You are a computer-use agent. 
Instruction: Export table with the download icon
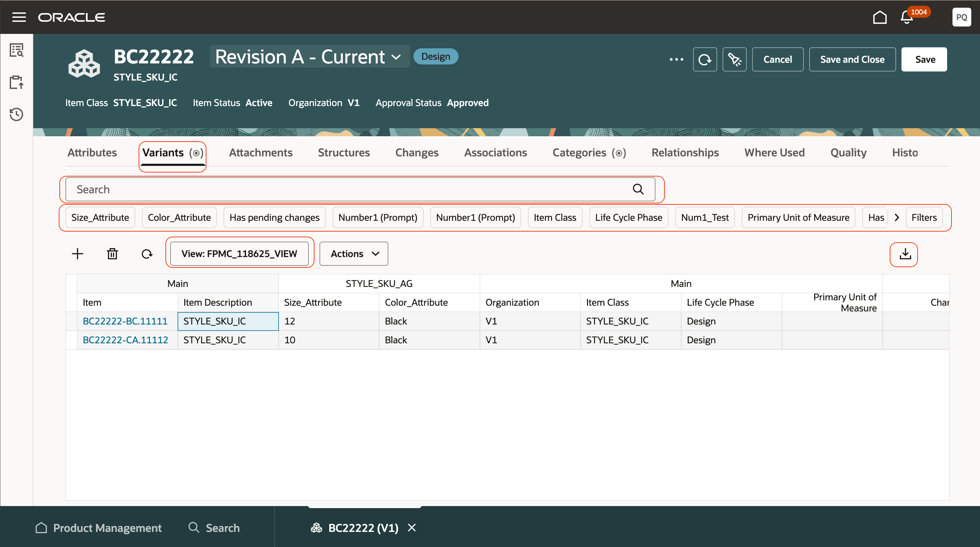pos(905,254)
